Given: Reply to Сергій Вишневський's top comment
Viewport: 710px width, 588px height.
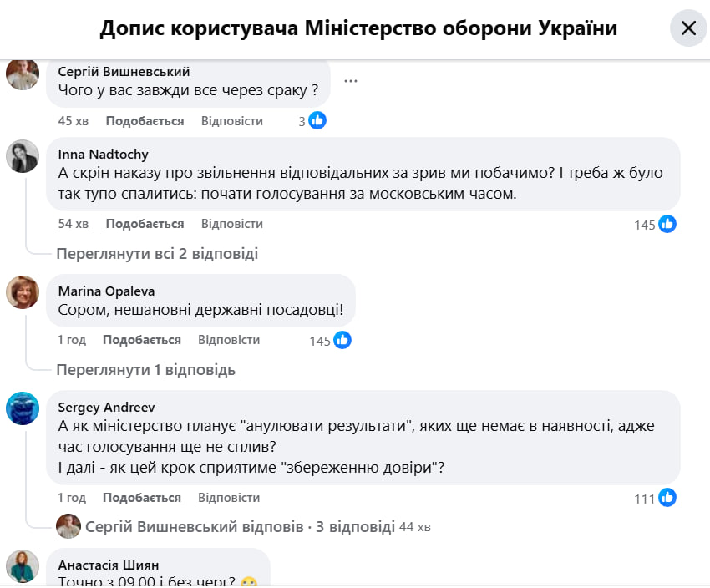Looking at the screenshot, I should (232, 121).
